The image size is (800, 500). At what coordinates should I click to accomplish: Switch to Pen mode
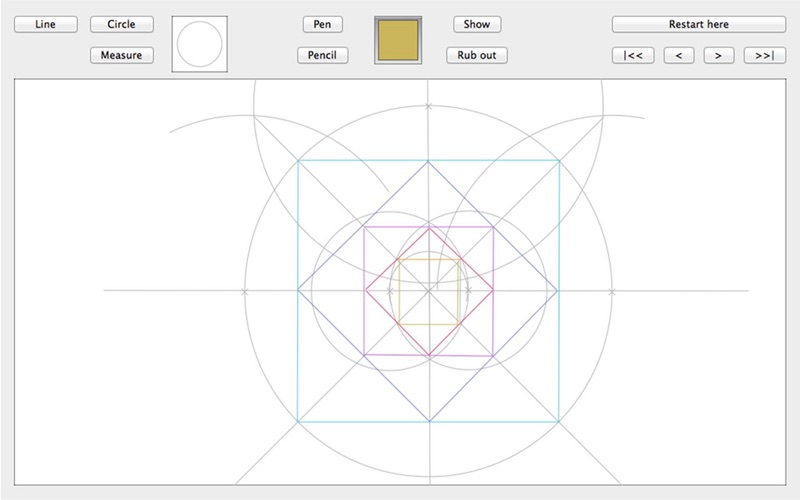coord(322,24)
